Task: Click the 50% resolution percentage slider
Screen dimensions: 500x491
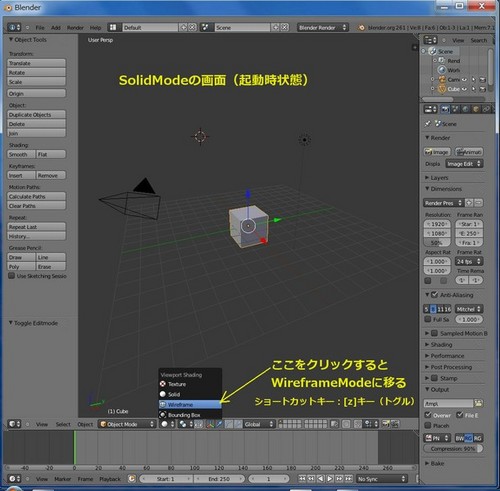Action: [437, 242]
